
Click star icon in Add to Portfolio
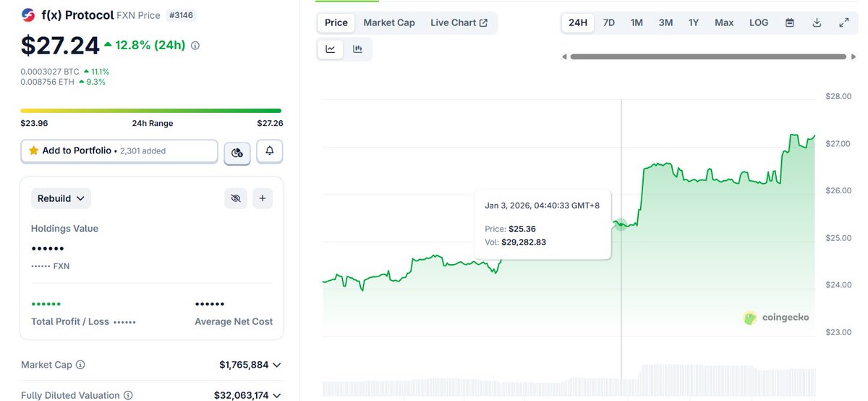[x=33, y=151]
